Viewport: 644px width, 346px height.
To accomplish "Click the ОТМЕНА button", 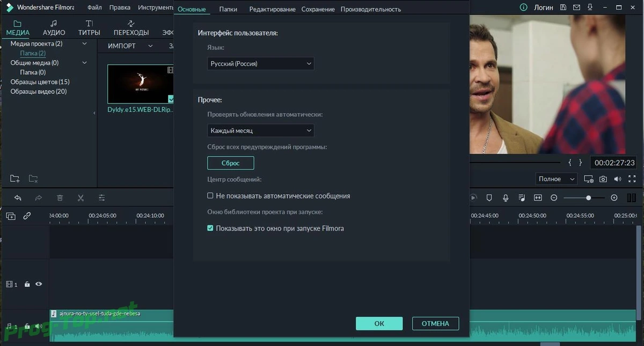I will click(x=435, y=323).
